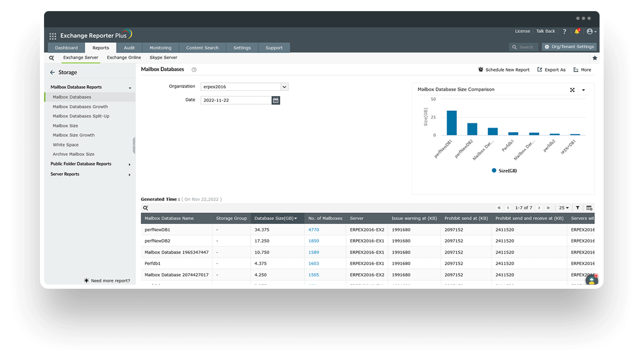This screenshot has height=362, width=644.
Task: Open the More menu
Action: 582,70
